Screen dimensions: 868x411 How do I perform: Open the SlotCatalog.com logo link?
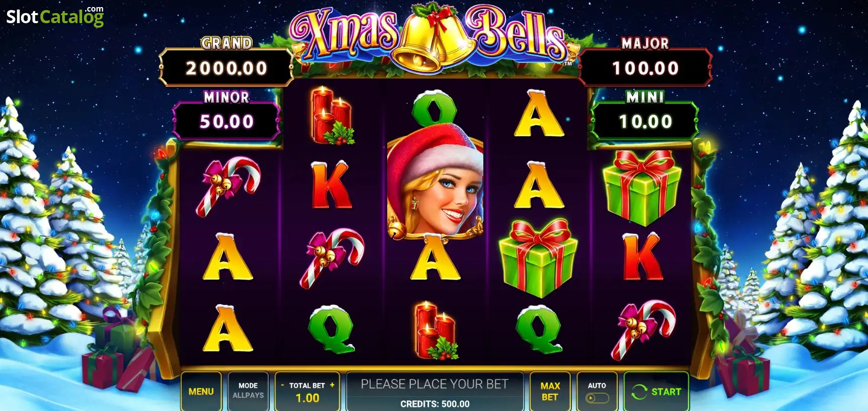(x=55, y=16)
